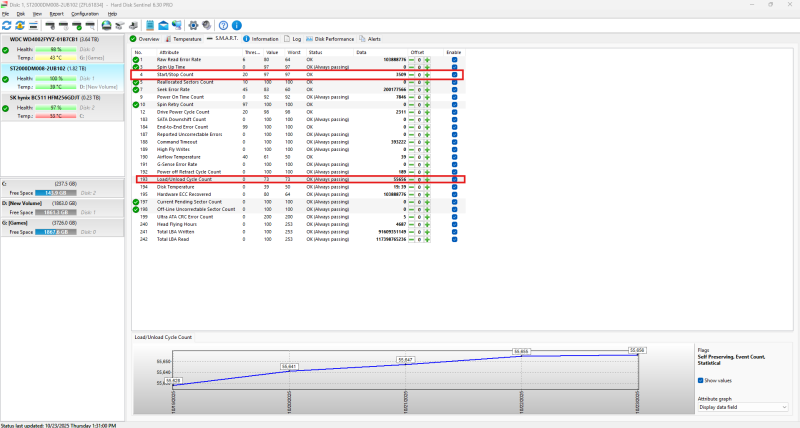Toggle Enable checkbox for Airflow Temperature
Viewport: 800px width, 428px height.
pyautogui.click(x=454, y=157)
